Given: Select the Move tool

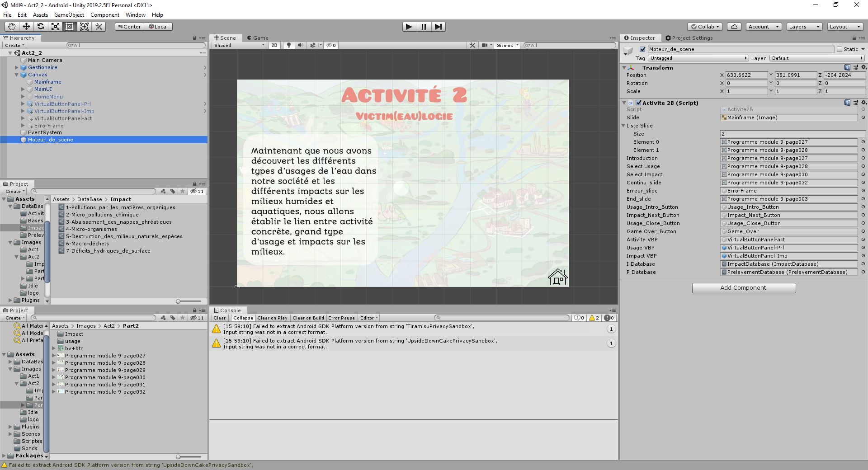Looking at the screenshot, I should tap(26, 27).
